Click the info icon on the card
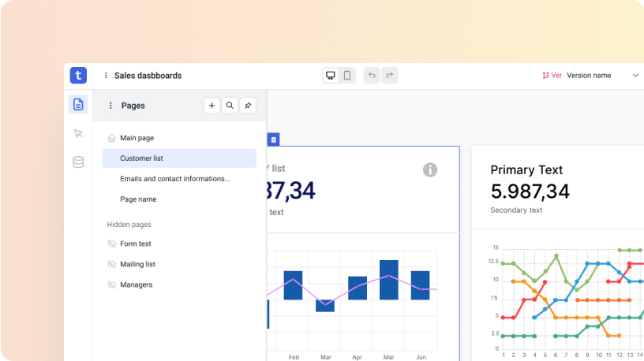Screen dimensions: 644x361 click(x=430, y=169)
